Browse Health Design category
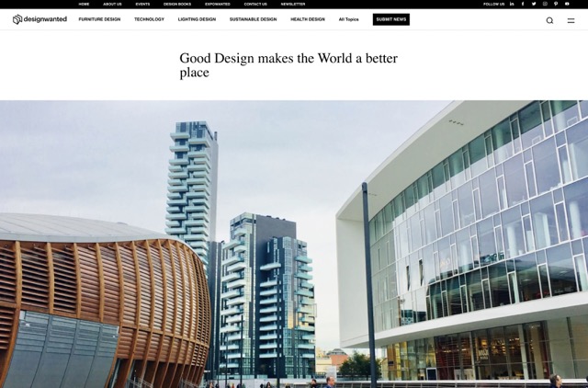The height and width of the screenshot is (388, 588). point(308,19)
